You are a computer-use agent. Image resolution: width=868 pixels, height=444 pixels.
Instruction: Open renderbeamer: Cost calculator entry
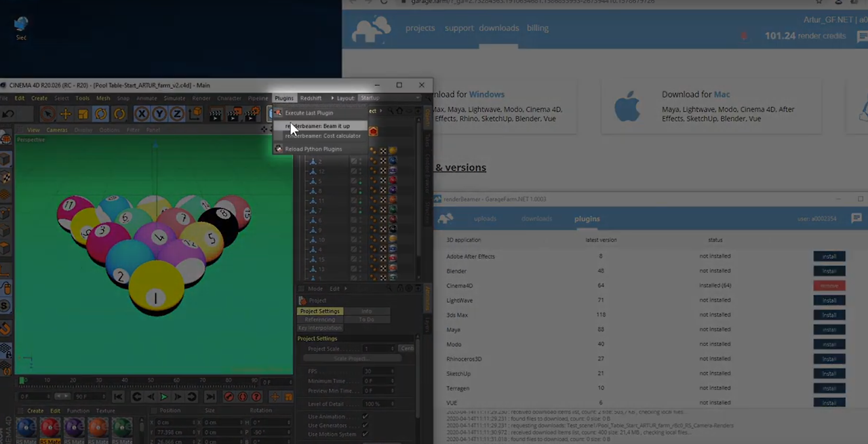(320, 136)
